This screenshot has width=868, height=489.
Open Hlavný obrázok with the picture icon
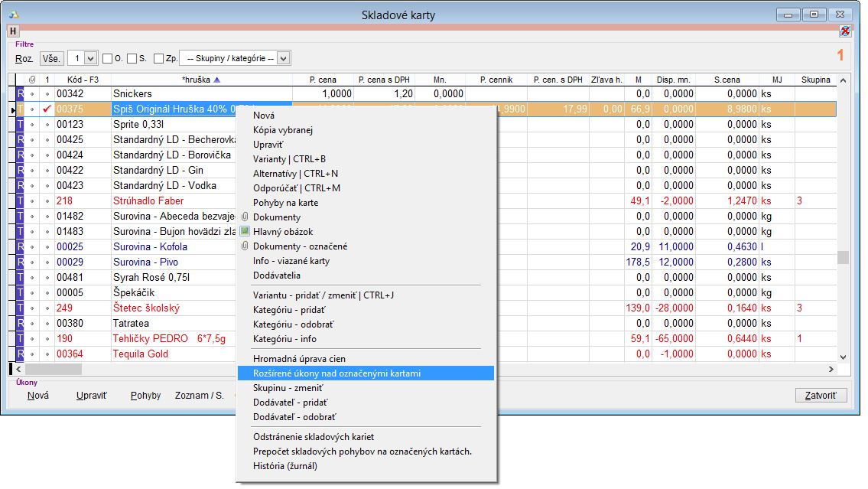[x=283, y=232]
